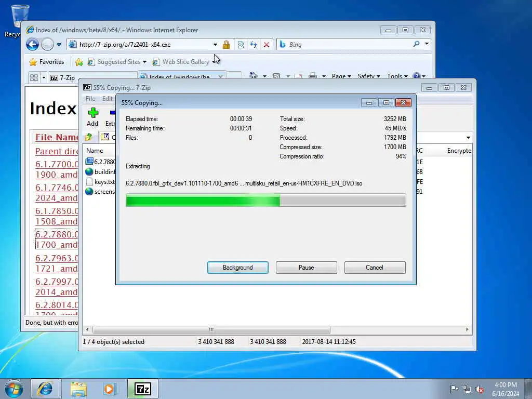The height and width of the screenshot is (399, 532).
Task: Expand the 7-Zip address path dropdown
Action: tap(468, 138)
